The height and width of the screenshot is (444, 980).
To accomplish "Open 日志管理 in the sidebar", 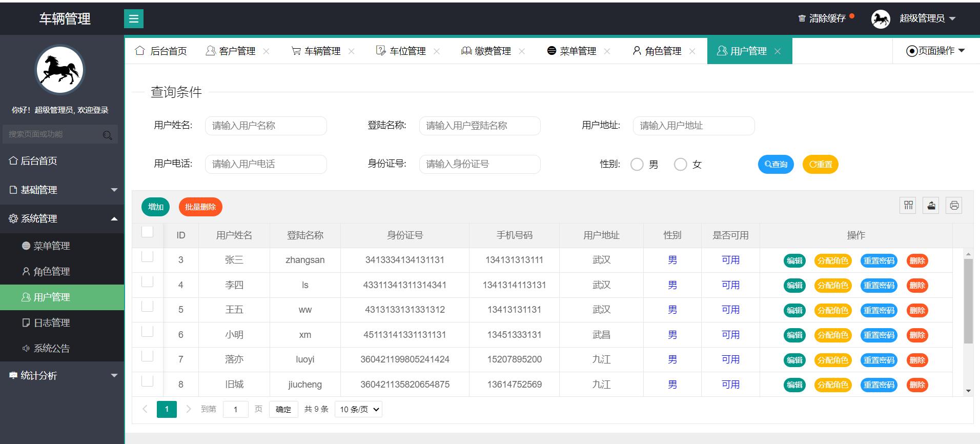I will 62,322.
